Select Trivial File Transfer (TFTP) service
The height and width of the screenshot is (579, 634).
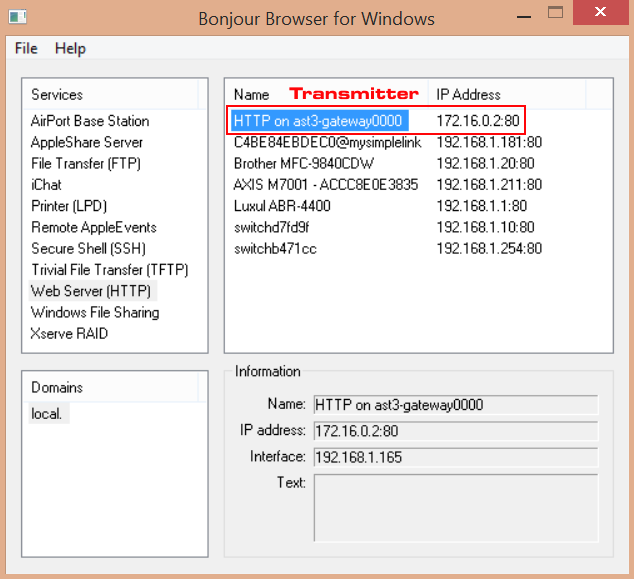coord(110,270)
